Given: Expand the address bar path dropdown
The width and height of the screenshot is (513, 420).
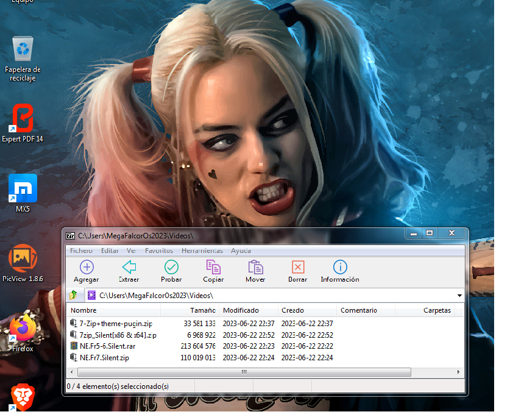Looking at the screenshot, I should pos(459,296).
